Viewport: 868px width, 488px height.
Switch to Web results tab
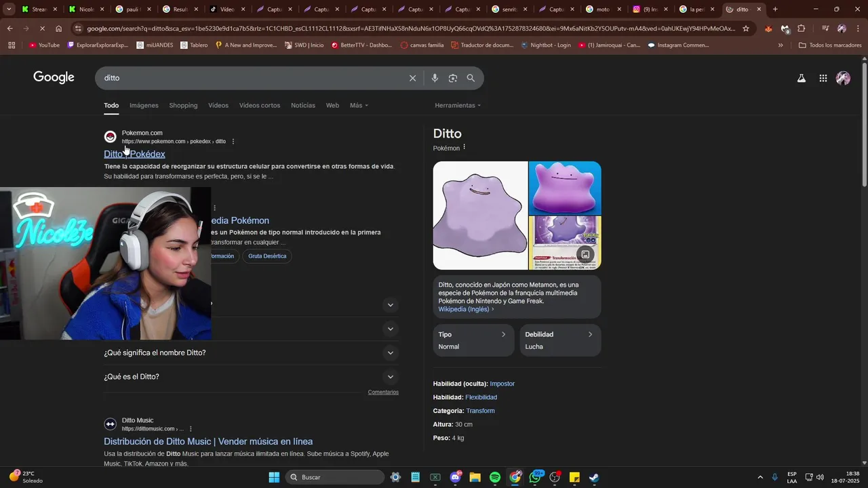[332, 105]
